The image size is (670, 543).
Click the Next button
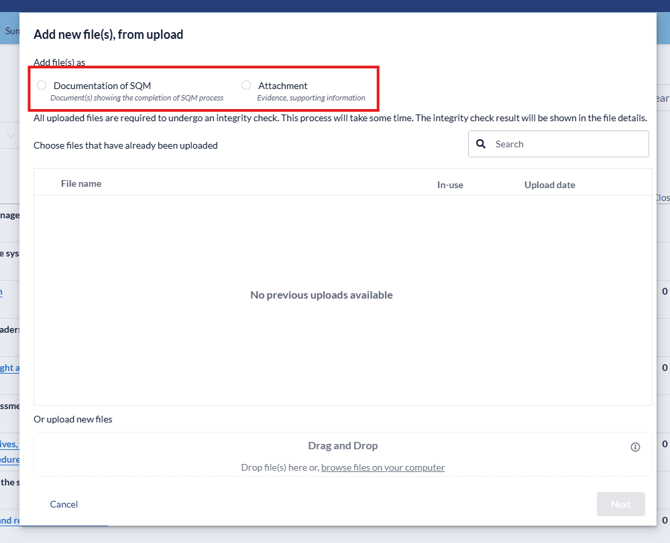click(x=620, y=504)
